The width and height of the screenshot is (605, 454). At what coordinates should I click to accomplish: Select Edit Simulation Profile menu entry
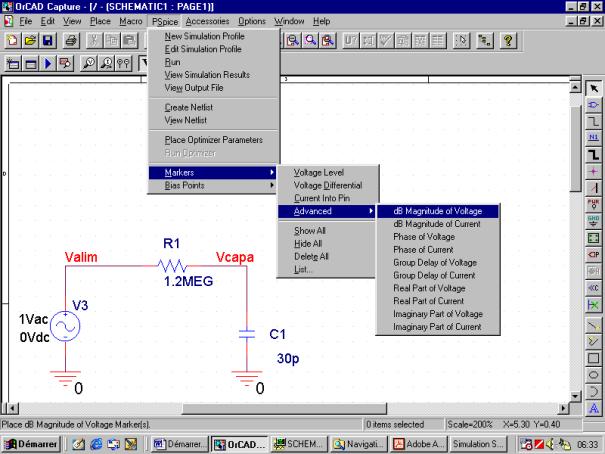point(213,49)
